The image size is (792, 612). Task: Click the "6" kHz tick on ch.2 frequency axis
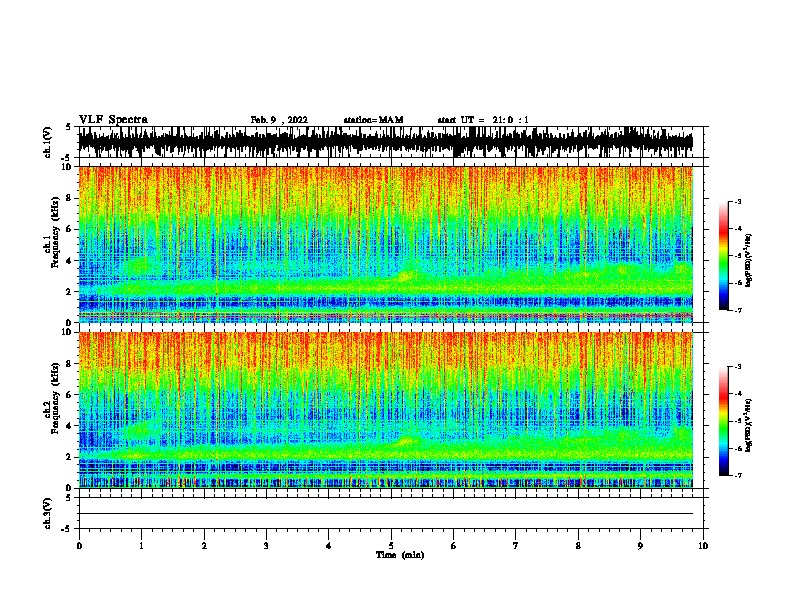[70, 394]
